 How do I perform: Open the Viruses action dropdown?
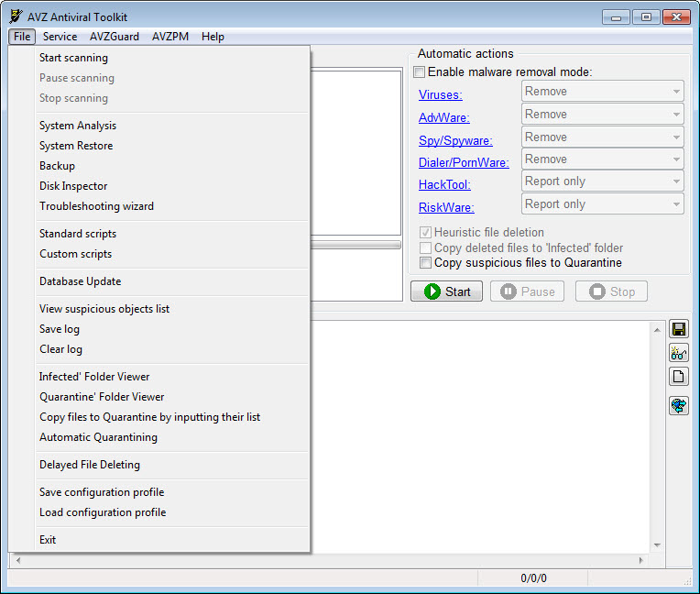click(x=602, y=92)
